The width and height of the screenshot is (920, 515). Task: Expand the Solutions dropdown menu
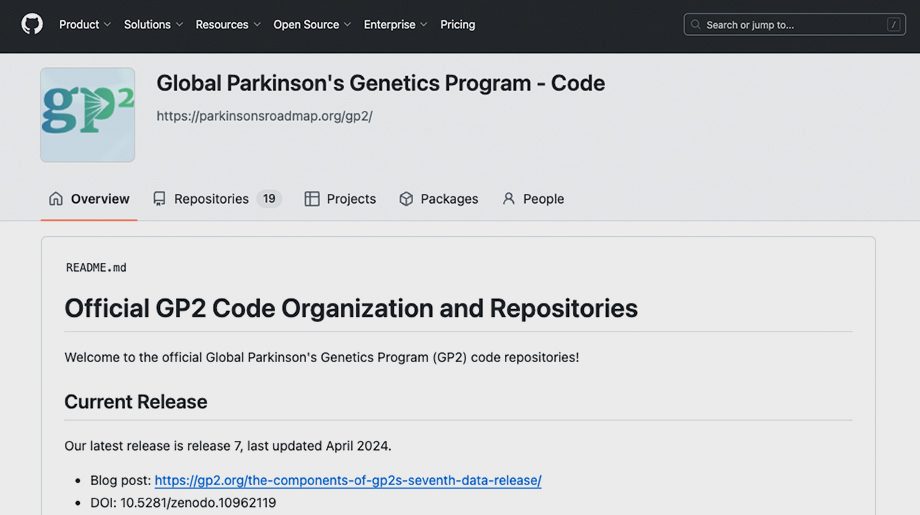coord(153,25)
